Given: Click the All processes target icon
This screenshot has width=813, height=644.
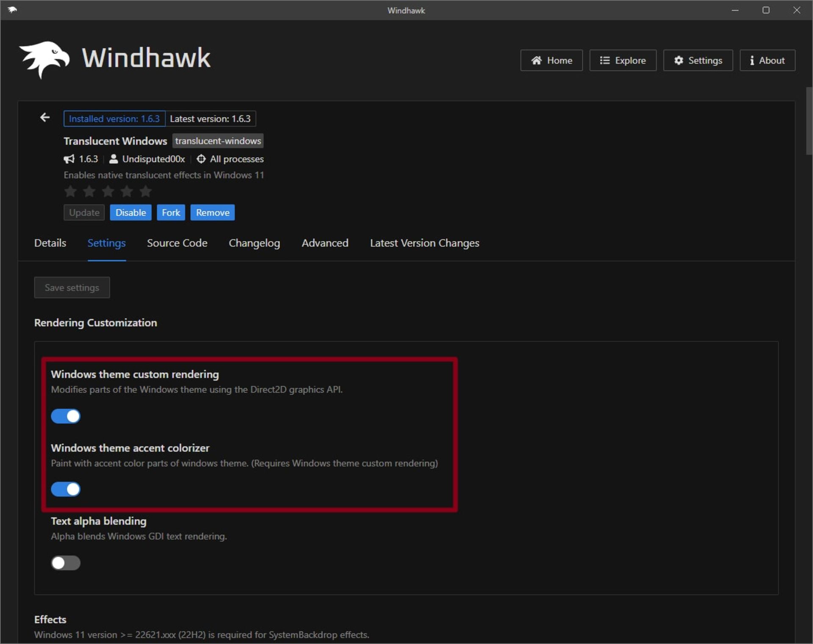Looking at the screenshot, I should coord(201,159).
